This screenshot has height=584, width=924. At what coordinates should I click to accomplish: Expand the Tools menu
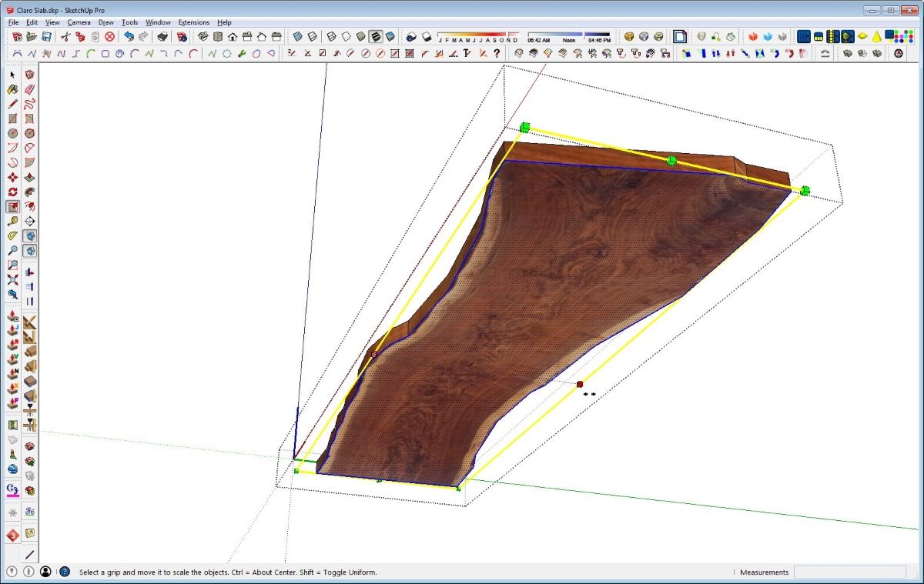click(129, 22)
